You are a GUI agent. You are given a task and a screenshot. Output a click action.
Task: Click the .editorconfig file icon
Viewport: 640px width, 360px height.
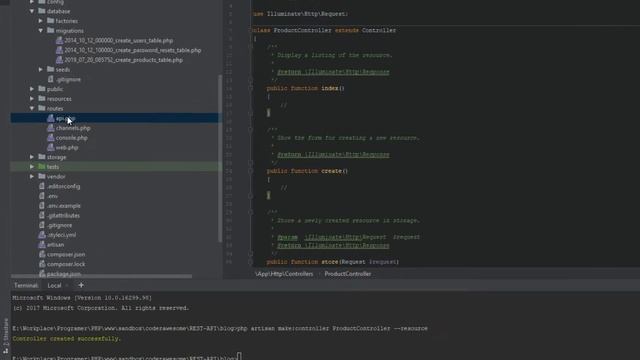42,186
